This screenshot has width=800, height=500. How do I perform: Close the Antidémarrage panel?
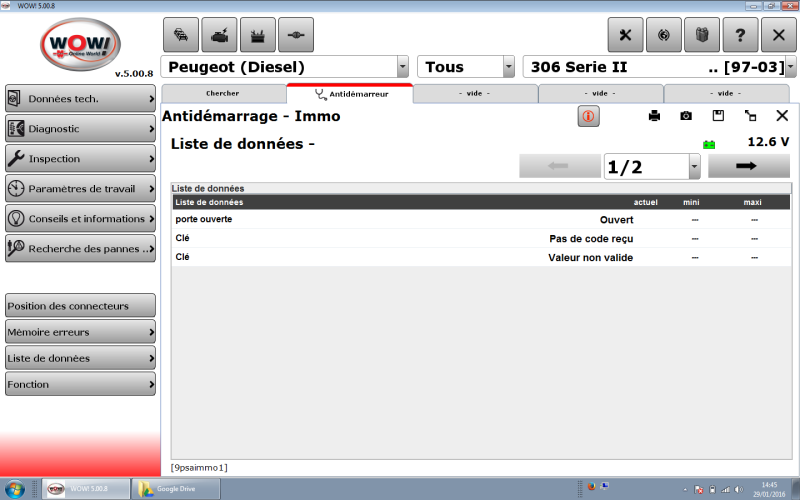tap(782, 115)
